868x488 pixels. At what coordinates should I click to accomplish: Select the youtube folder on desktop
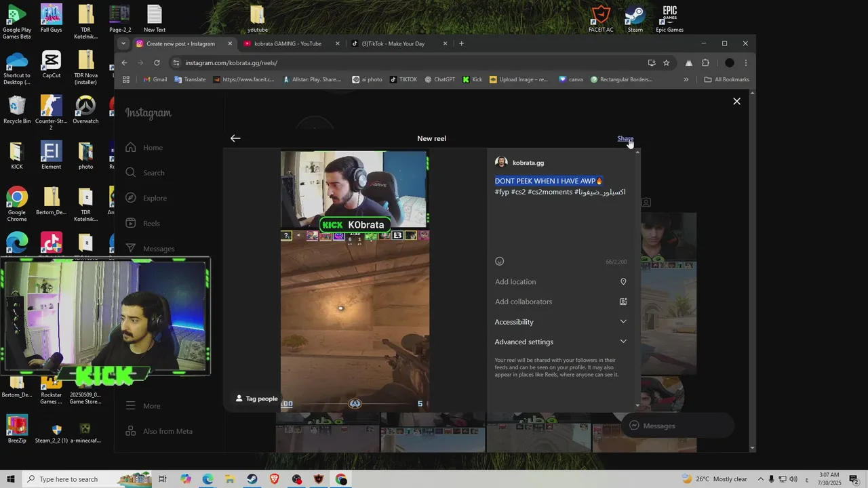pos(258,19)
